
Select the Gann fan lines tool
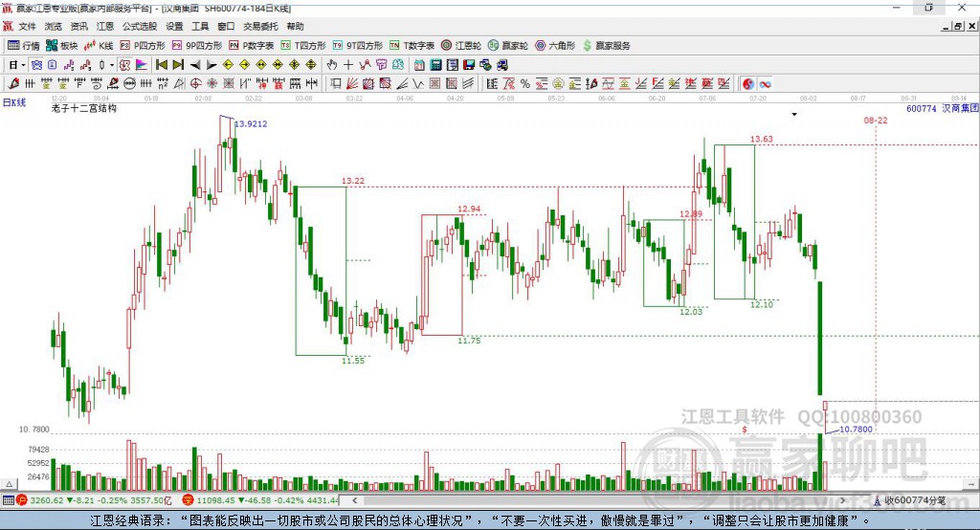(351, 83)
